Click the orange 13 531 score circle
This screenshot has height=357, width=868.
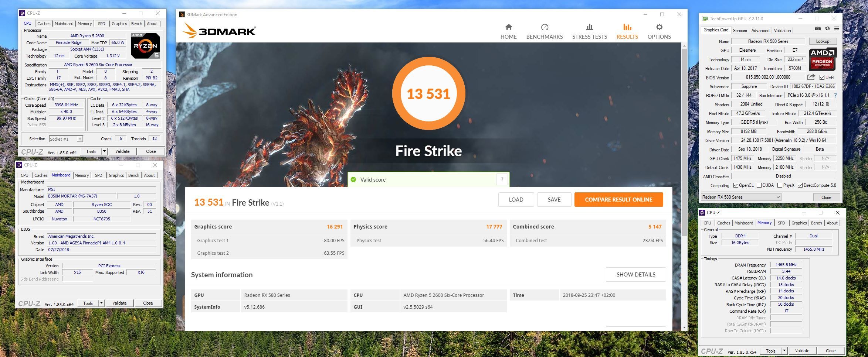428,93
